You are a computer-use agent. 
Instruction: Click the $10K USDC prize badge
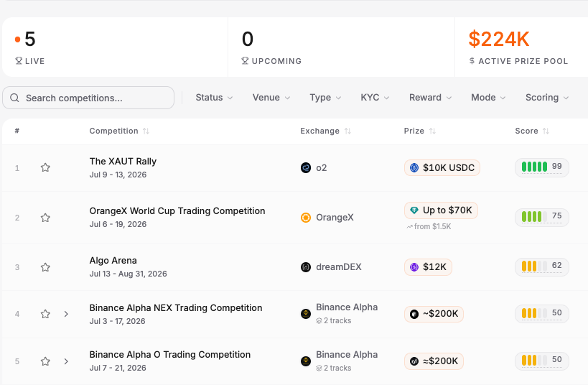pos(442,168)
